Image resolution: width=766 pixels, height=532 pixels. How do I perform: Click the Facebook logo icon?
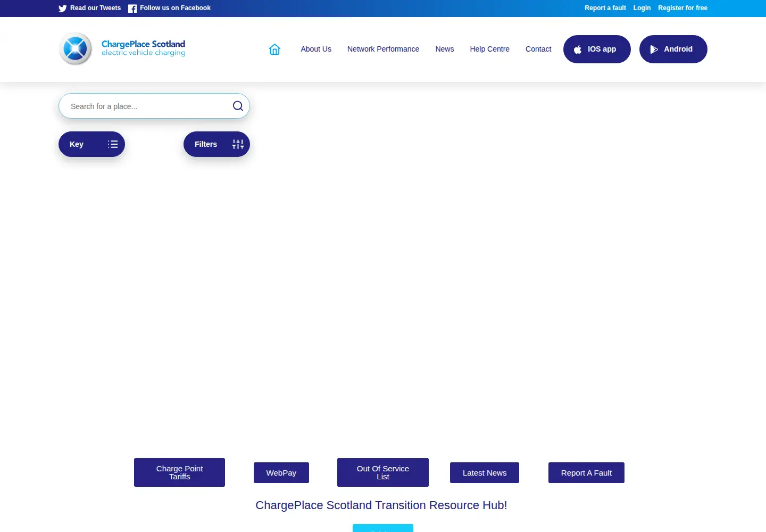coord(132,9)
